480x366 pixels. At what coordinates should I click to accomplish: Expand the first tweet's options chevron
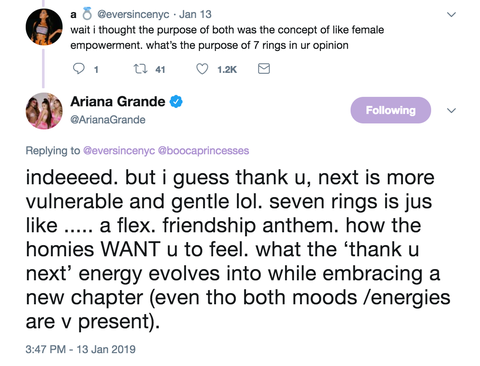coord(451,14)
